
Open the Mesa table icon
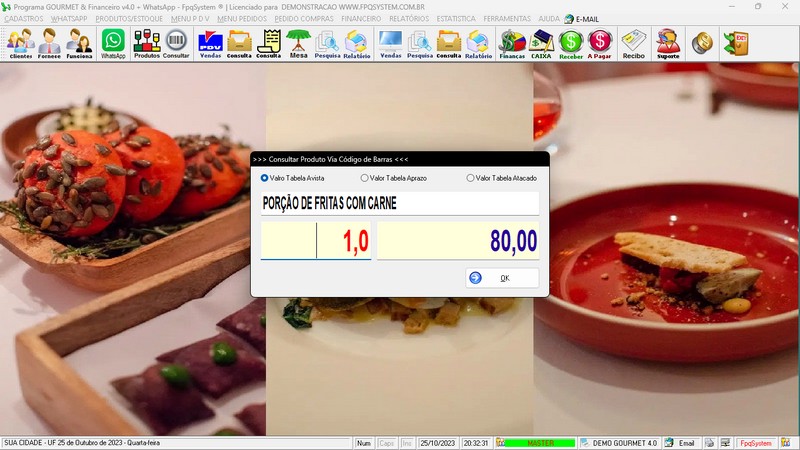point(298,43)
